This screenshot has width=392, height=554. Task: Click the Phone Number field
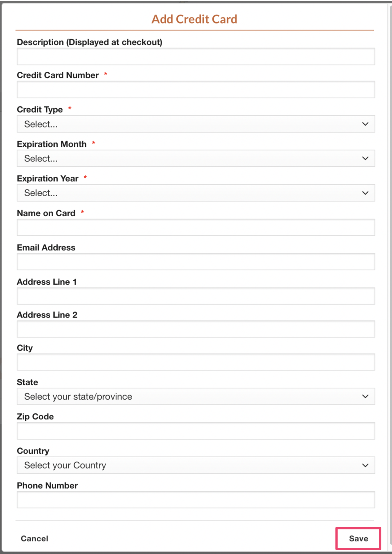coord(196,500)
